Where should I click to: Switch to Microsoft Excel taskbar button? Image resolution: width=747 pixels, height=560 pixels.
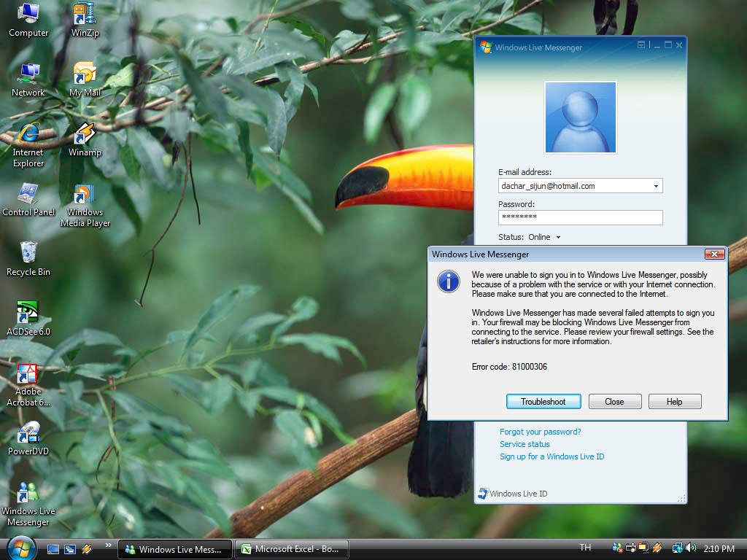(292, 549)
